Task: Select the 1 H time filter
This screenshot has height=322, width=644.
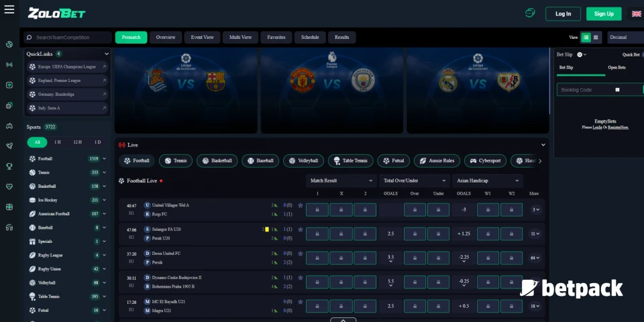Action: pyautogui.click(x=57, y=142)
